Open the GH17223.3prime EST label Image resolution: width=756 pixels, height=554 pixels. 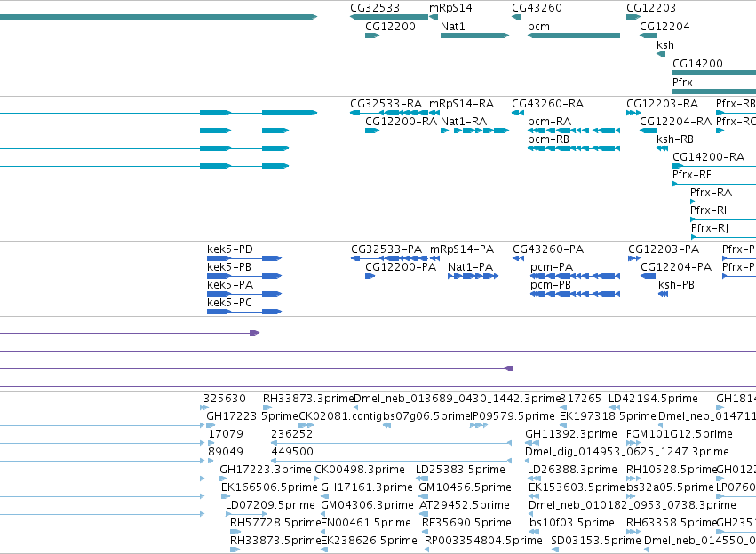(266, 470)
